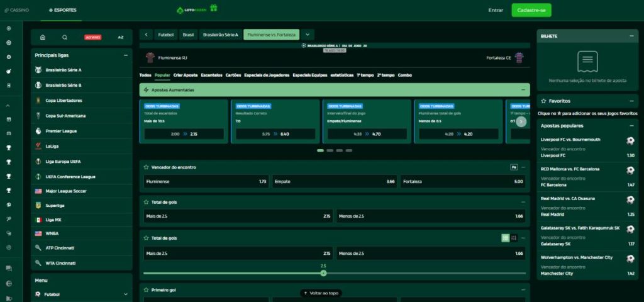The width and height of the screenshot is (644, 302).
Task: Switch to the Cartões tab
Action: [233, 75]
